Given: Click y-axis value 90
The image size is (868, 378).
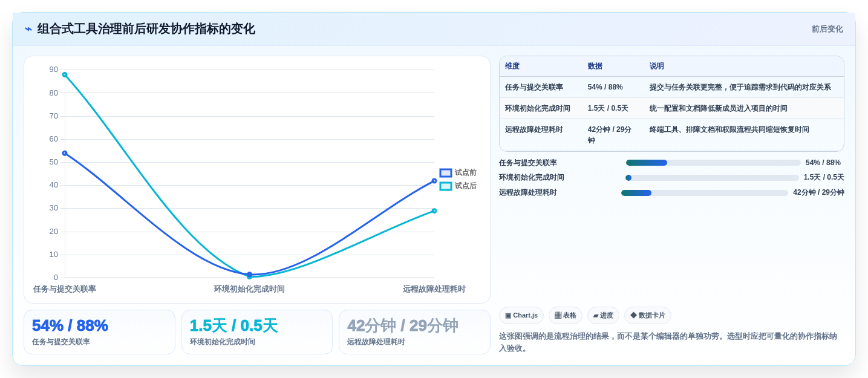Looking at the screenshot, I should click(x=54, y=70).
